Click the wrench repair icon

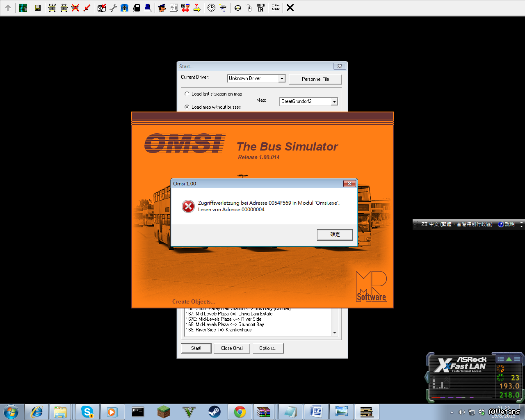[113, 8]
